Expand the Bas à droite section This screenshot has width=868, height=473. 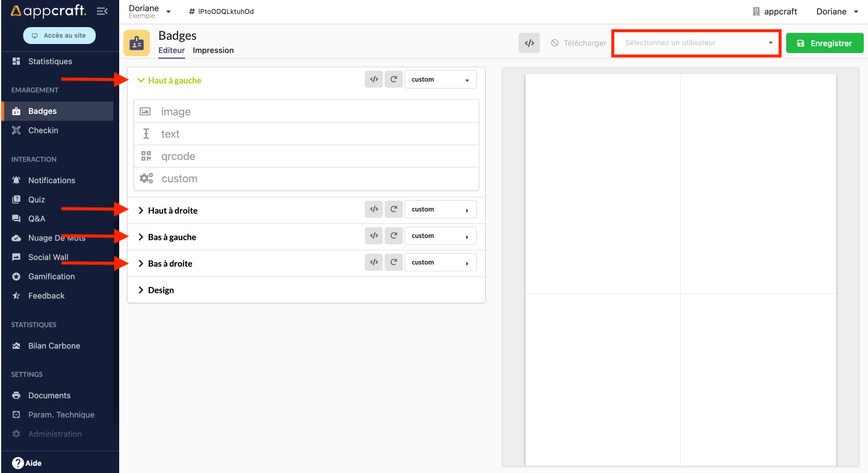(x=166, y=263)
